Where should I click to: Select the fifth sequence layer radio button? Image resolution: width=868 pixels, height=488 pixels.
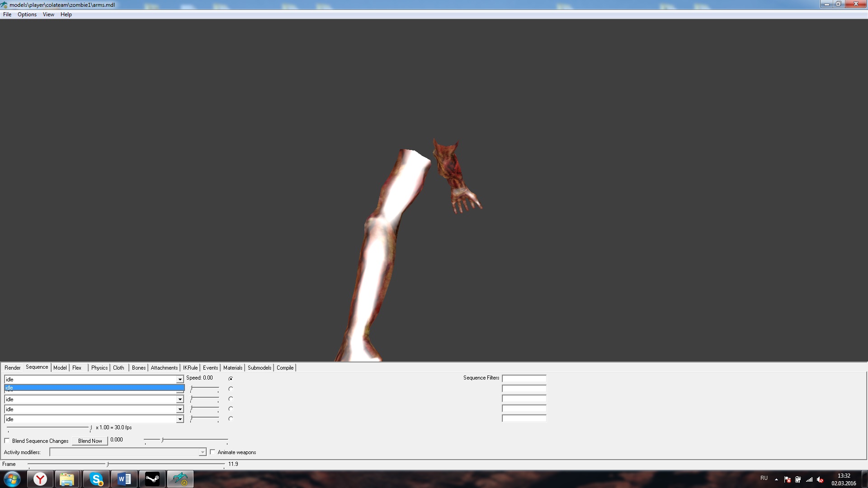click(231, 418)
